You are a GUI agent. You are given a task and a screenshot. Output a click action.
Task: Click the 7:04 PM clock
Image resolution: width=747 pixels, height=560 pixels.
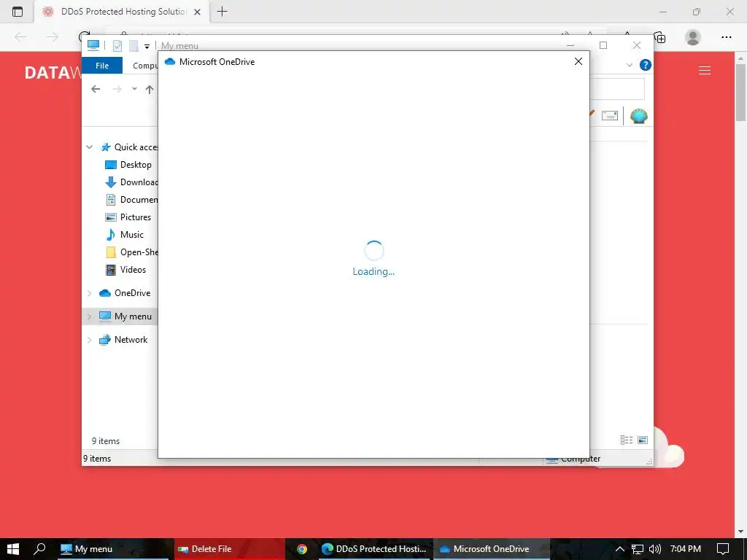pos(685,548)
